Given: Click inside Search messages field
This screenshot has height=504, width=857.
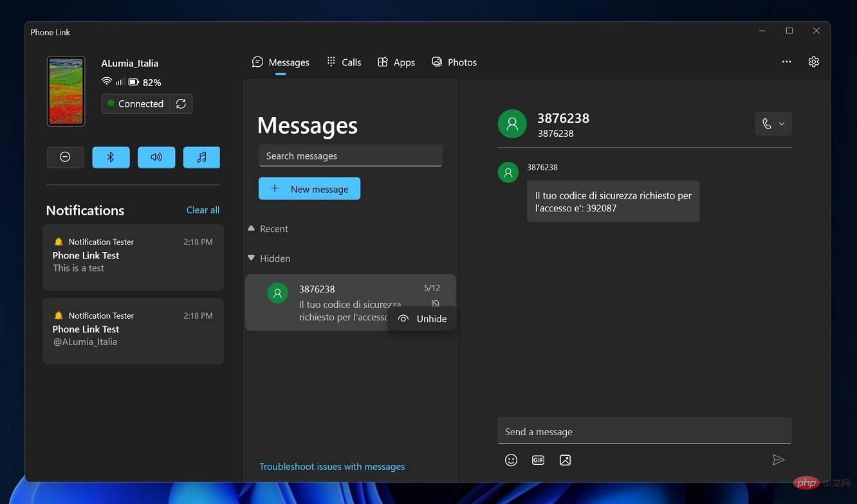Looking at the screenshot, I should click(351, 156).
